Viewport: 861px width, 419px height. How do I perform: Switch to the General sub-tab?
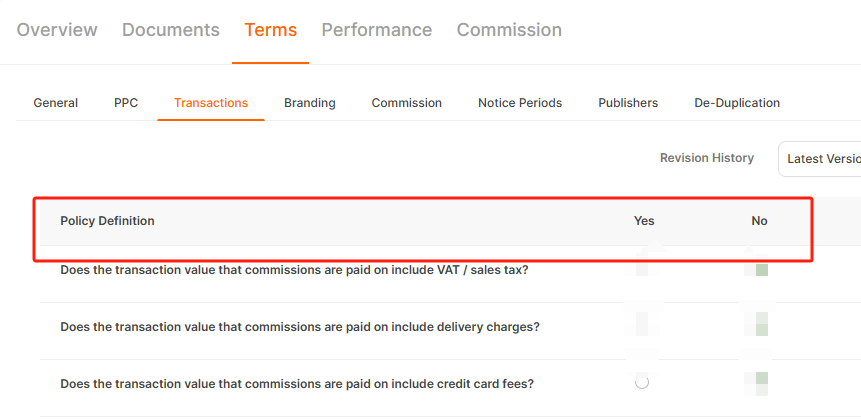pyautogui.click(x=55, y=103)
